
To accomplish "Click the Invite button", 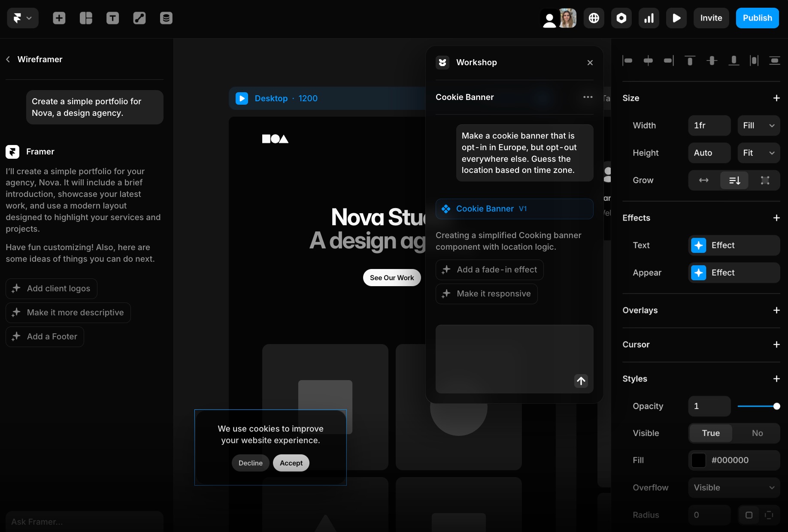I will click(711, 18).
